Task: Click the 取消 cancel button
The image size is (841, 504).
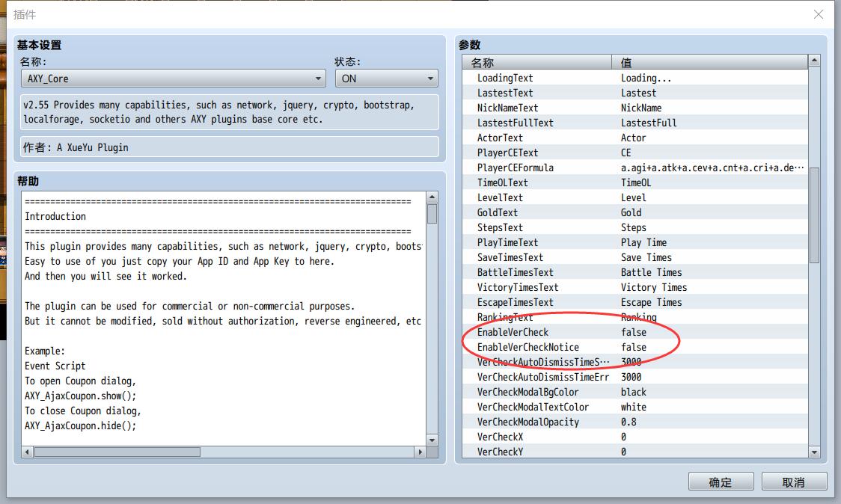Action: 794,482
